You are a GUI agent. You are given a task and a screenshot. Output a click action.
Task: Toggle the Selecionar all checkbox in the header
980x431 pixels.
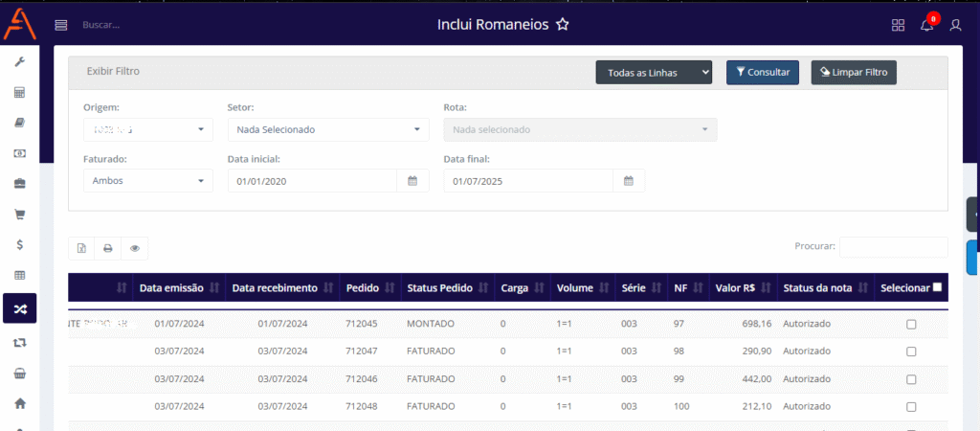click(x=937, y=287)
